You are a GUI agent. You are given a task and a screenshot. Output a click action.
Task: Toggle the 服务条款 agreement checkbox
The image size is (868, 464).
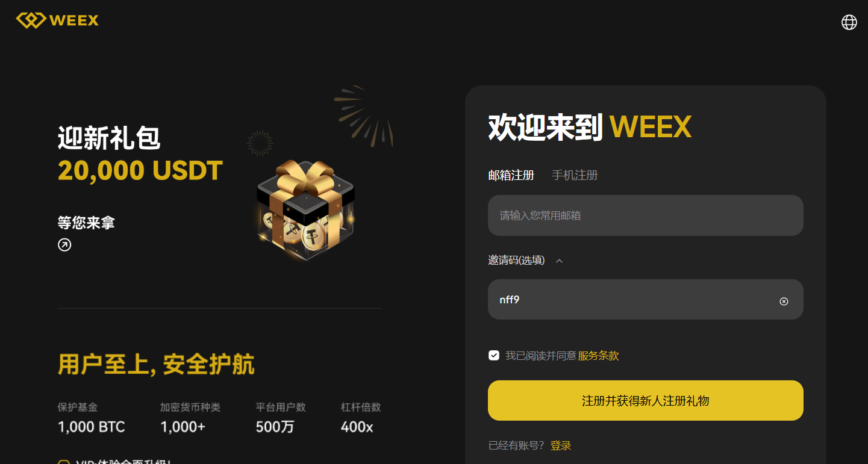click(x=494, y=355)
